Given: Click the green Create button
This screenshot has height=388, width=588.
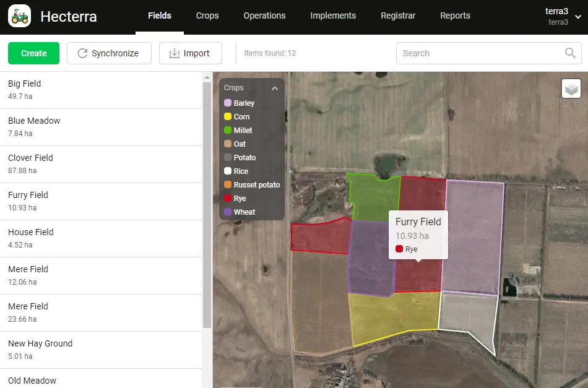Looking at the screenshot, I should pos(34,53).
